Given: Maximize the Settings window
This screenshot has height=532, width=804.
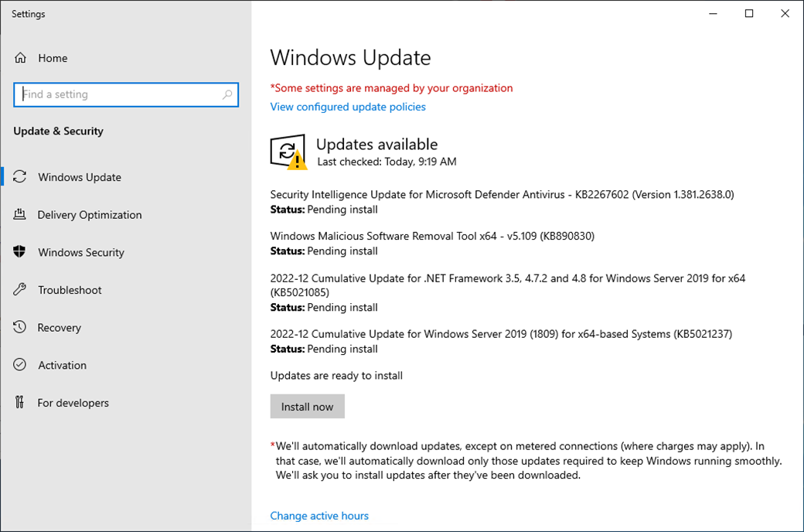Looking at the screenshot, I should click(x=749, y=13).
